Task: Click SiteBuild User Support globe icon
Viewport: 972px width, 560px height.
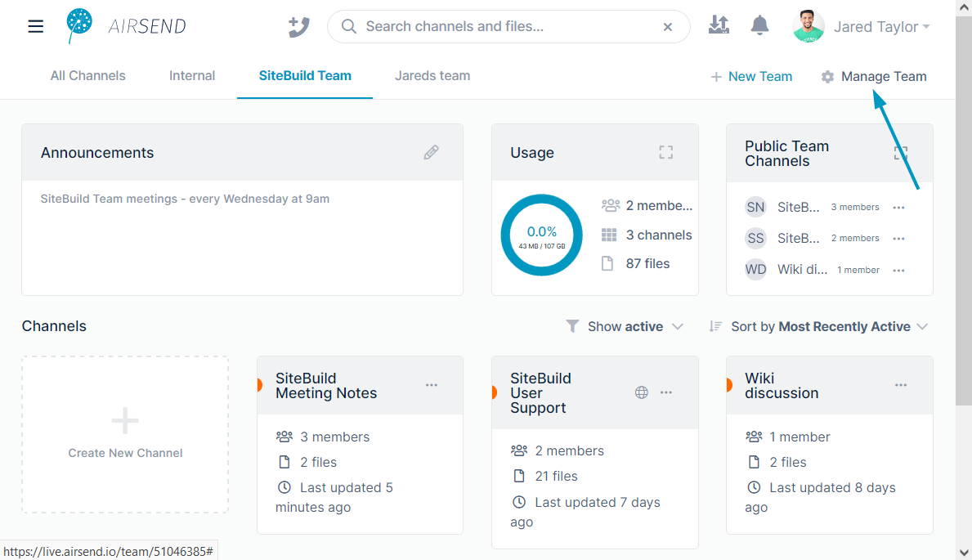Action: (642, 392)
